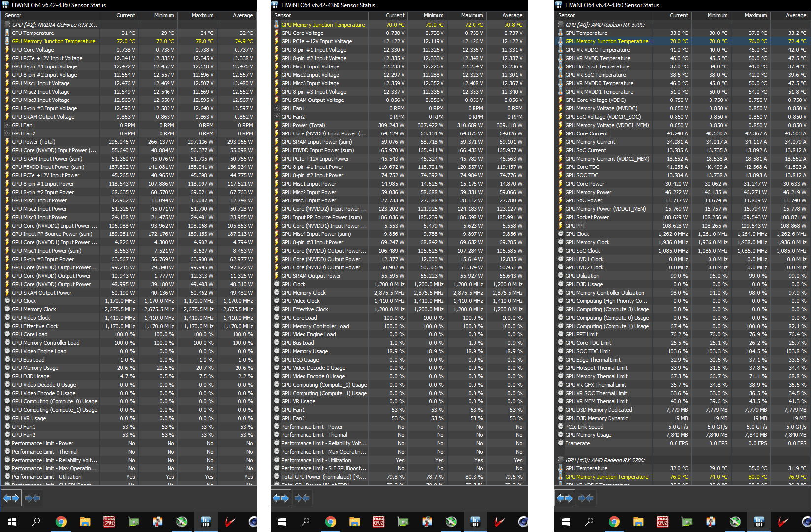Select GPU [#2]: NVIDIA GeForce RTX 3... header
The height and width of the screenshot is (532, 812).
tap(55, 25)
